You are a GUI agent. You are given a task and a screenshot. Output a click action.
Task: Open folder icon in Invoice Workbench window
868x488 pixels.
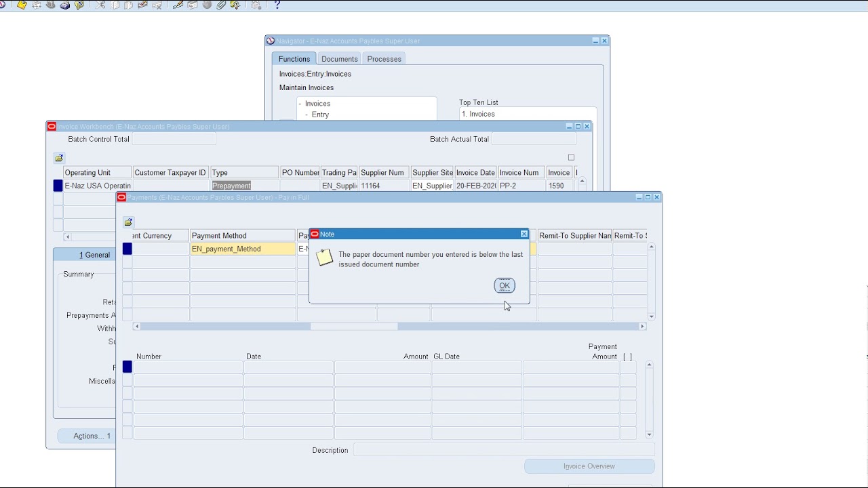tap(59, 158)
